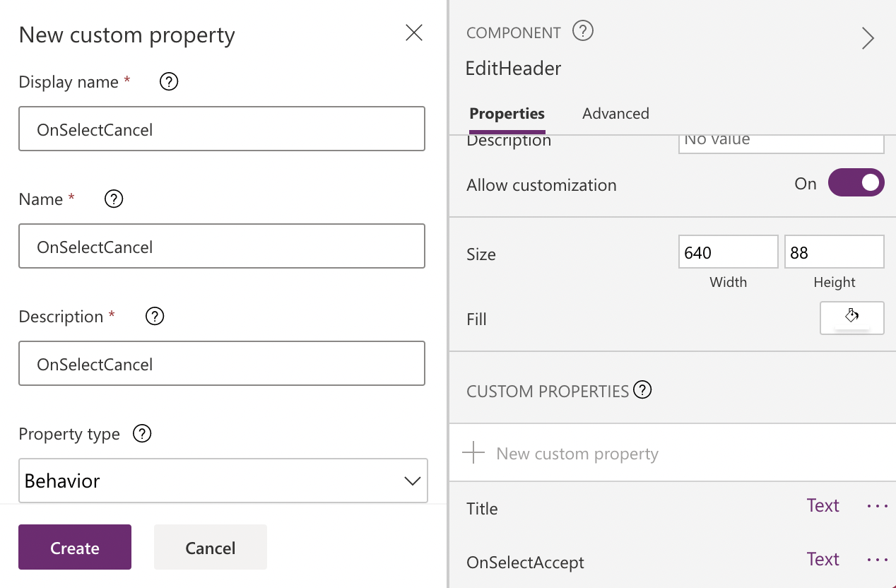Close the New custom property dialog
This screenshot has height=588, width=896.
pos(414,33)
